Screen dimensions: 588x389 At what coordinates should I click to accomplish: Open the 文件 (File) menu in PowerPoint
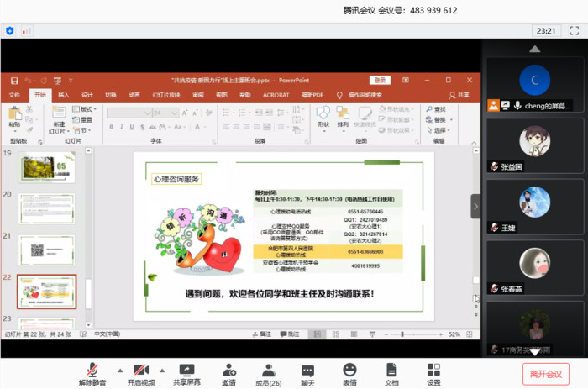(14, 95)
